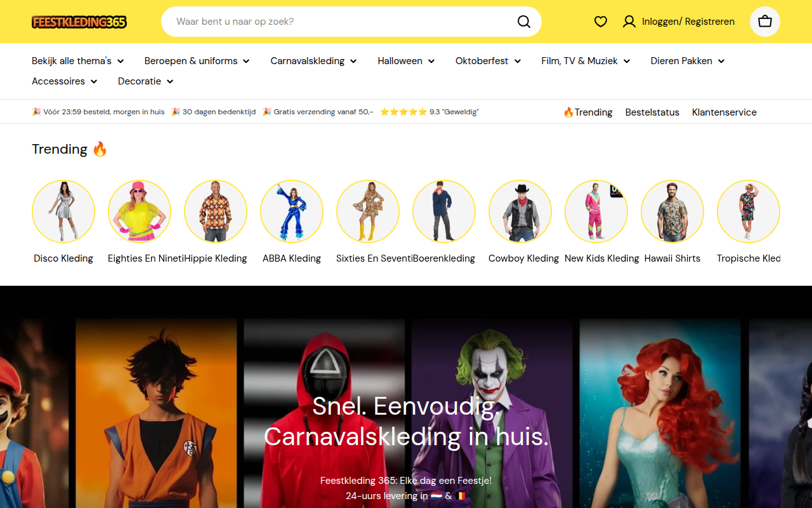Viewport: 812px width, 508px height.
Task: Open the shopping cart bag
Action: [x=765, y=22]
